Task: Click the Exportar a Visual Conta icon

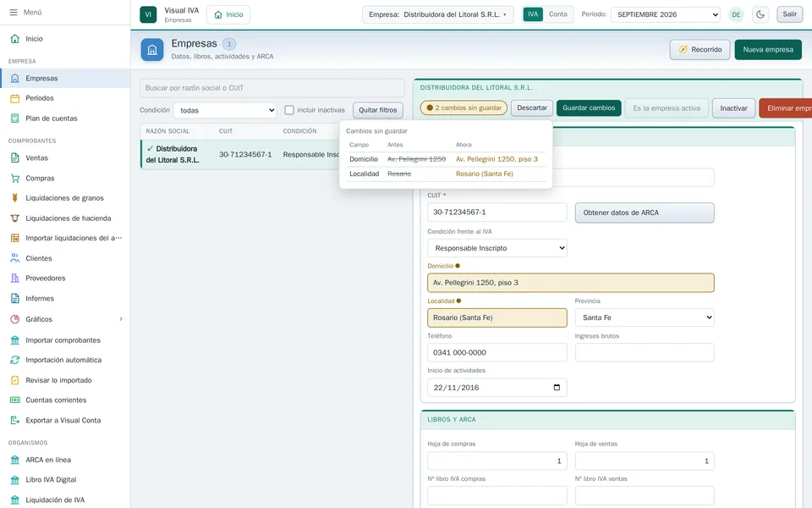Action: (x=15, y=420)
